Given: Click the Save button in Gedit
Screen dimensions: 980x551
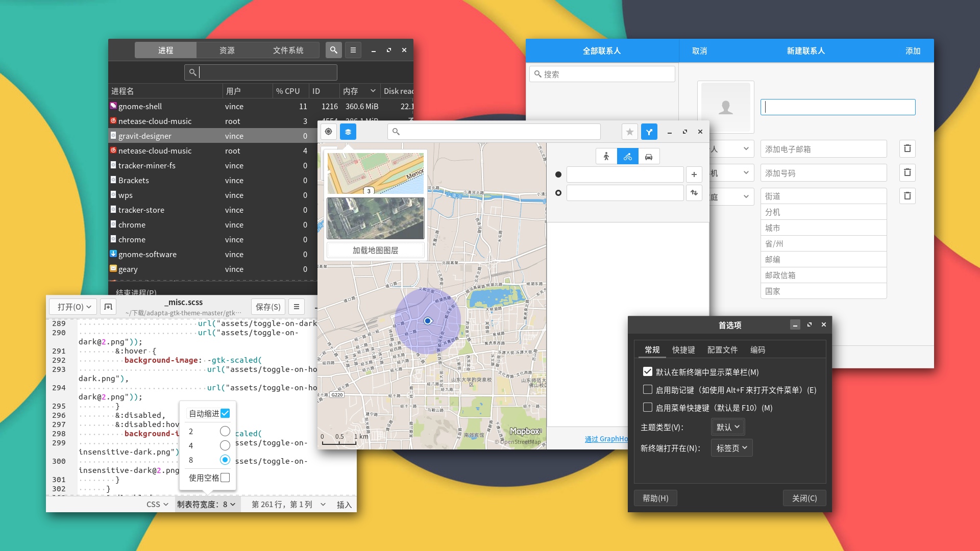Looking at the screenshot, I should point(268,307).
